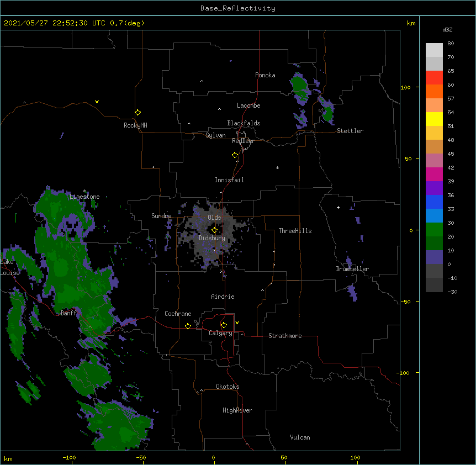The image size is (476, 465).
Task: Select the indigo 10 dBZ legend swatch
Action: pyautogui.click(x=434, y=257)
